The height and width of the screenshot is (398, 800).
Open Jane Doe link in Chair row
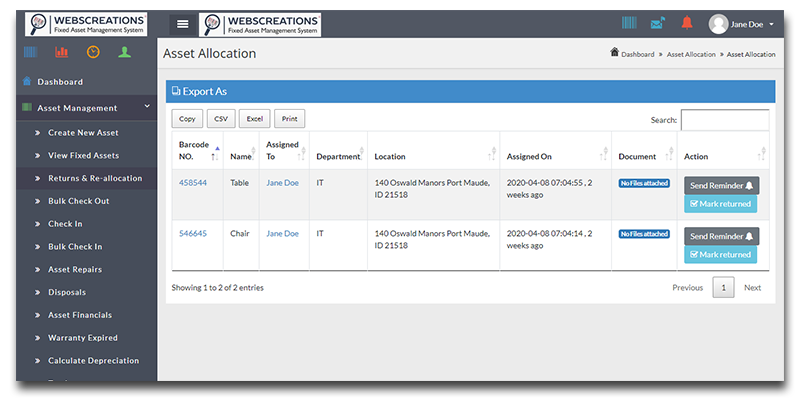282,234
